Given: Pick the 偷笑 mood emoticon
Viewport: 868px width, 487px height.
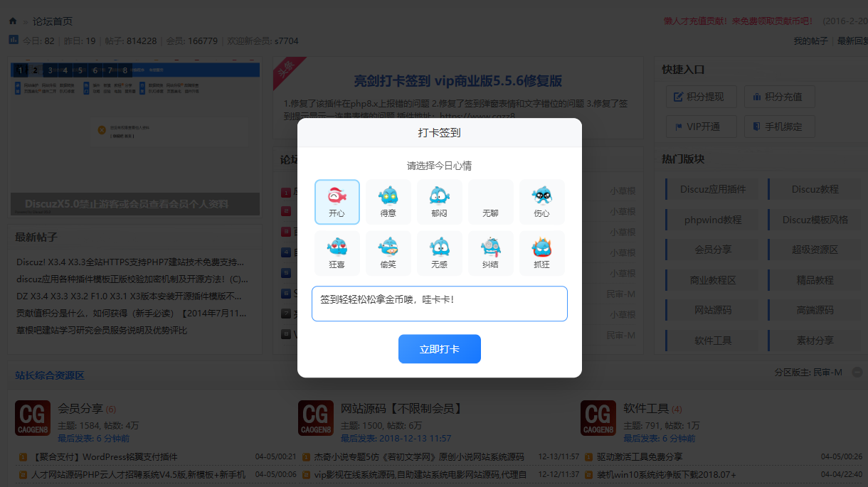Looking at the screenshot, I should 388,253.
